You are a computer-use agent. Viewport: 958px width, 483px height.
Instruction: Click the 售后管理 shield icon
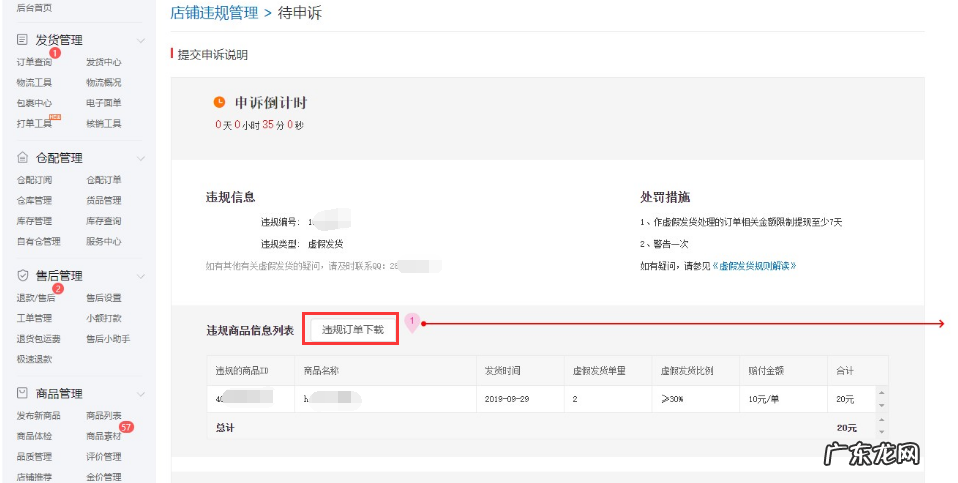coord(22,275)
